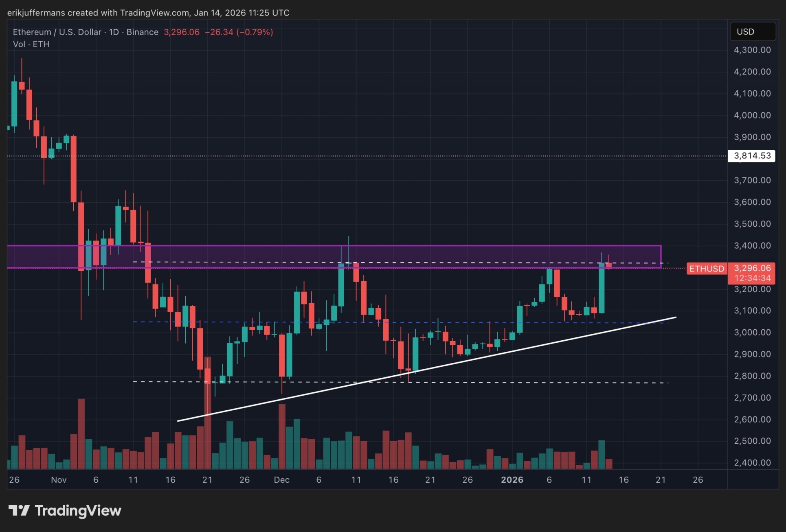Click the Vol · ETH indicator label

(31, 44)
